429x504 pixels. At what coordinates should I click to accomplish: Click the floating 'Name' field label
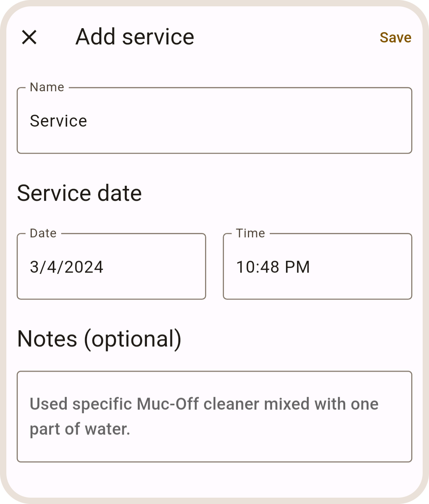pos(47,87)
